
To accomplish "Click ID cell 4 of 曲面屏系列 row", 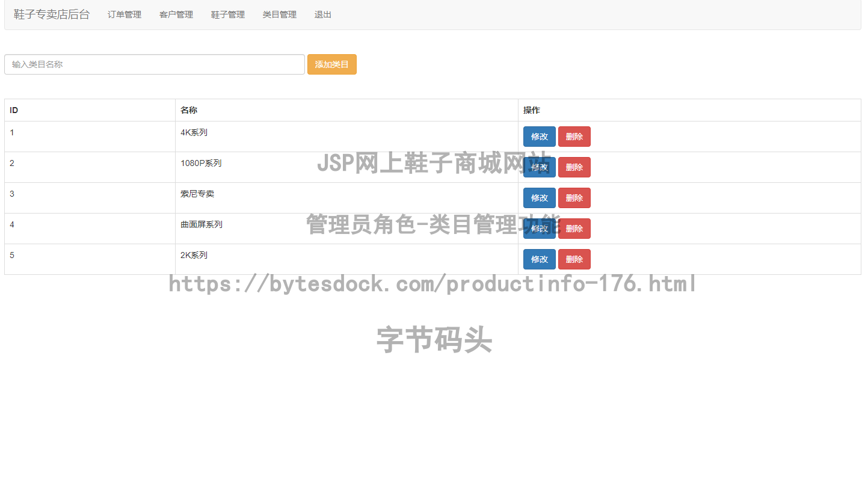I will point(90,229).
